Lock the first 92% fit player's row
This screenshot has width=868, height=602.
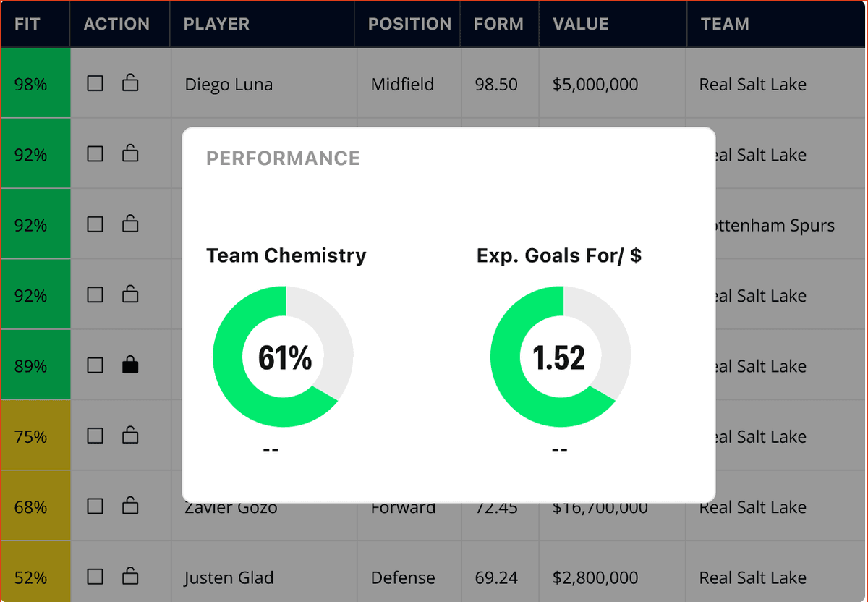pos(130,153)
